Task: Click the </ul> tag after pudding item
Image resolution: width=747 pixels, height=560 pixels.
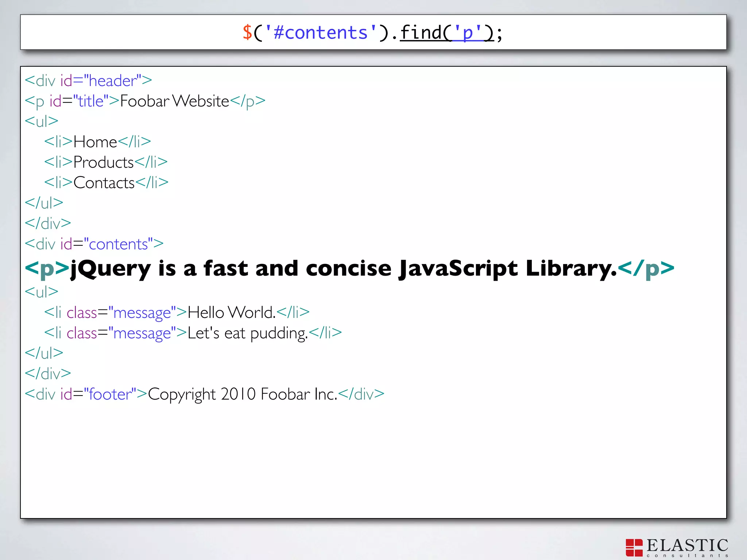Action: pyautogui.click(x=44, y=353)
